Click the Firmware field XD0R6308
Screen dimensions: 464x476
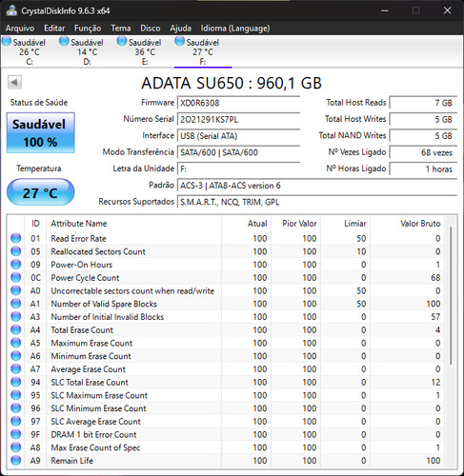tap(238, 103)
